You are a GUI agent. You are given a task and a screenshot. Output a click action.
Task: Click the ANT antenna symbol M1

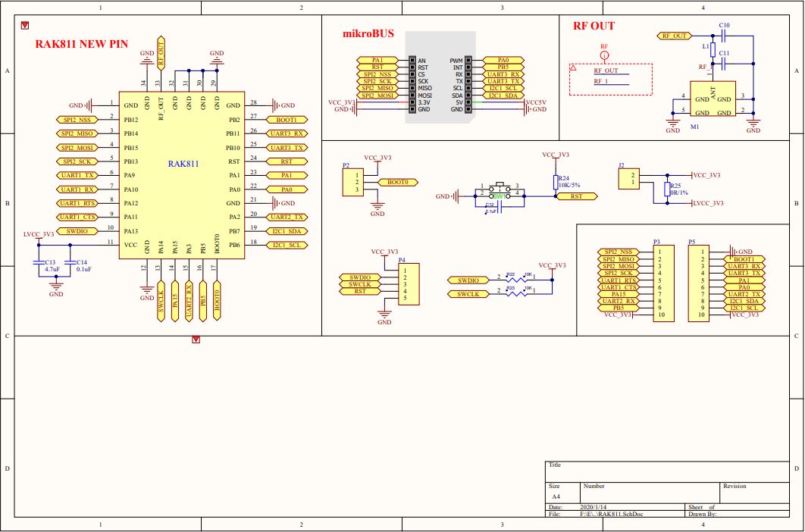click(714, 97)
